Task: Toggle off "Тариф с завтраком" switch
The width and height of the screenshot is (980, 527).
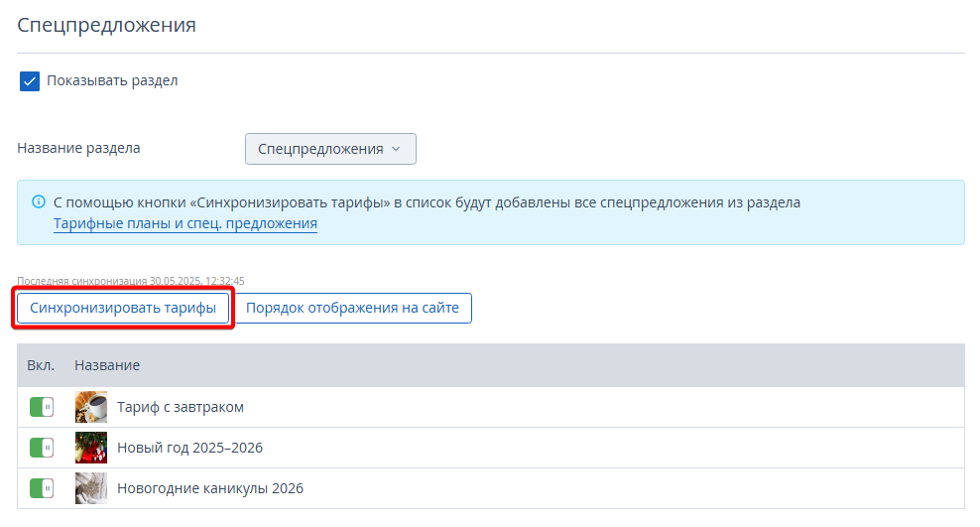Action: 42,407
